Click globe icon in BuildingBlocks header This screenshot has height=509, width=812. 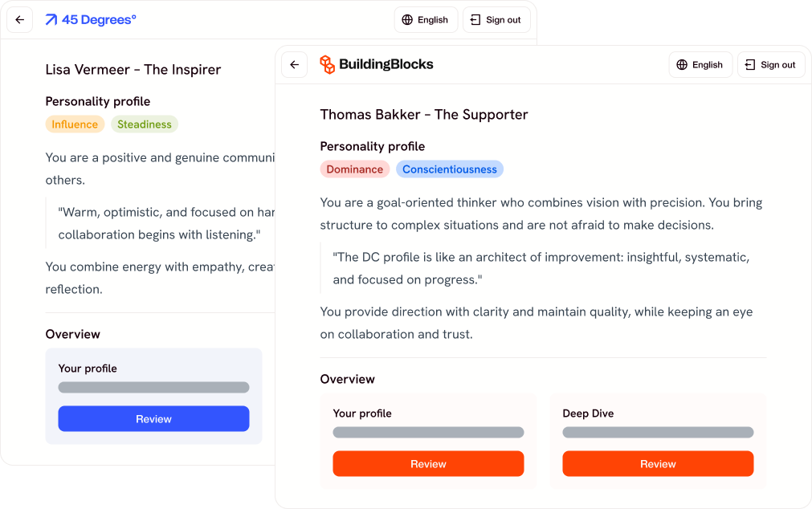(682, 65)
